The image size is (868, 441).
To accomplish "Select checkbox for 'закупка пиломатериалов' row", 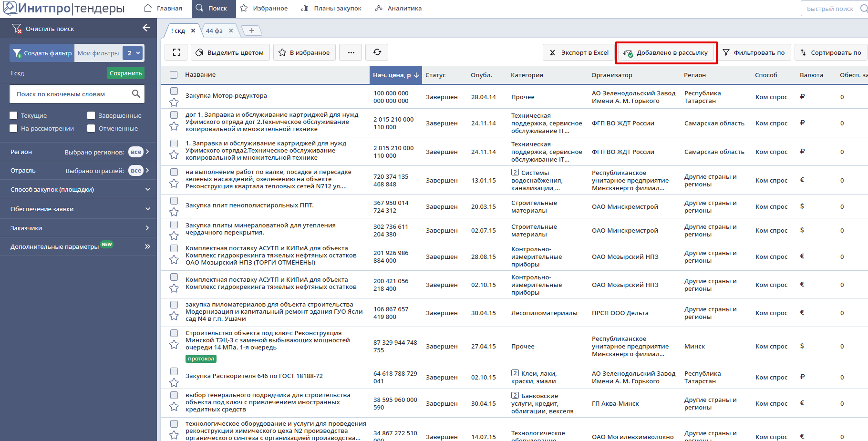I will click(x=174, y=304).
